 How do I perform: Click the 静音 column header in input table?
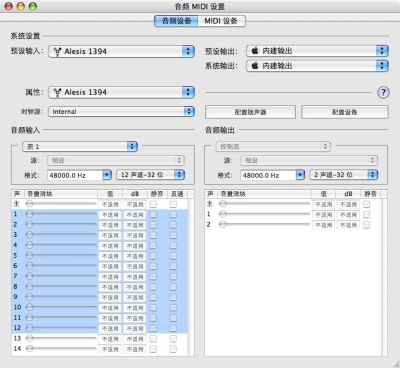157,194
